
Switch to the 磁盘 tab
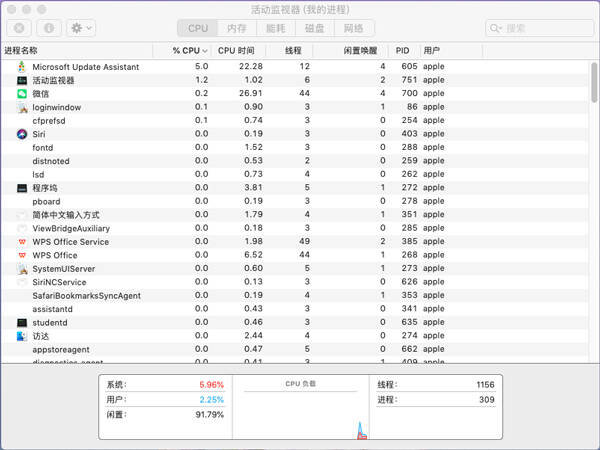[x=315, y=28]
